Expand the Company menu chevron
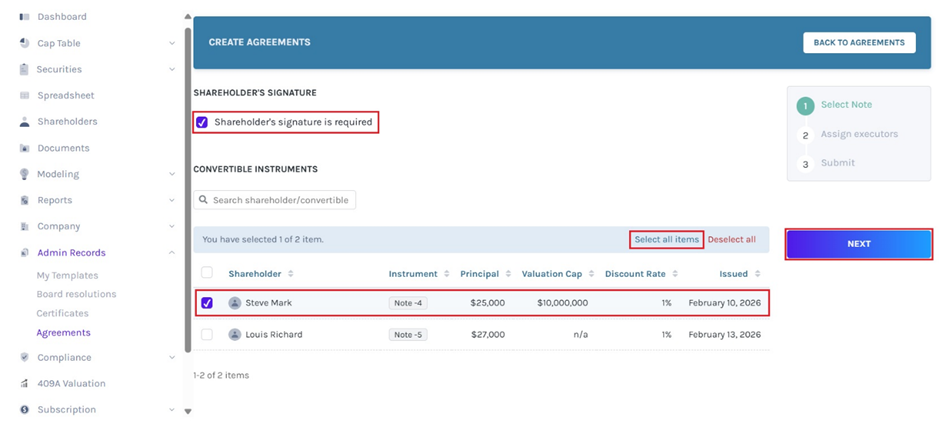The height and width of the screenshot is (424, 939). tap(172, 227)
